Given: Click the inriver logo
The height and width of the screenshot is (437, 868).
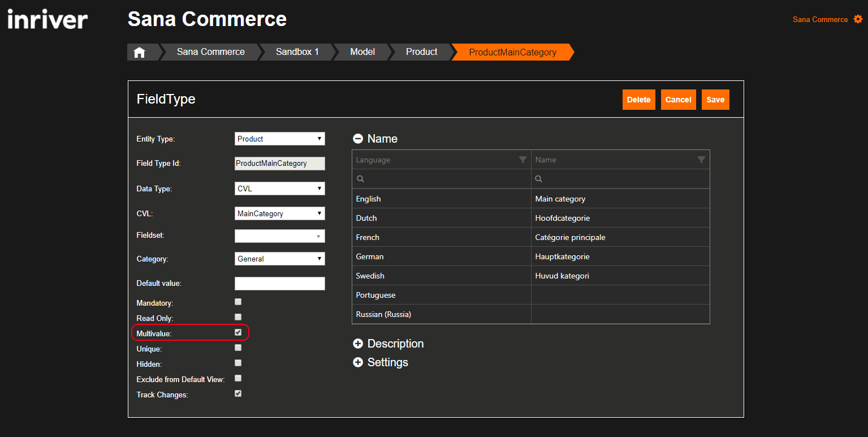Looking at the screenshot, I should click(47, 19).
